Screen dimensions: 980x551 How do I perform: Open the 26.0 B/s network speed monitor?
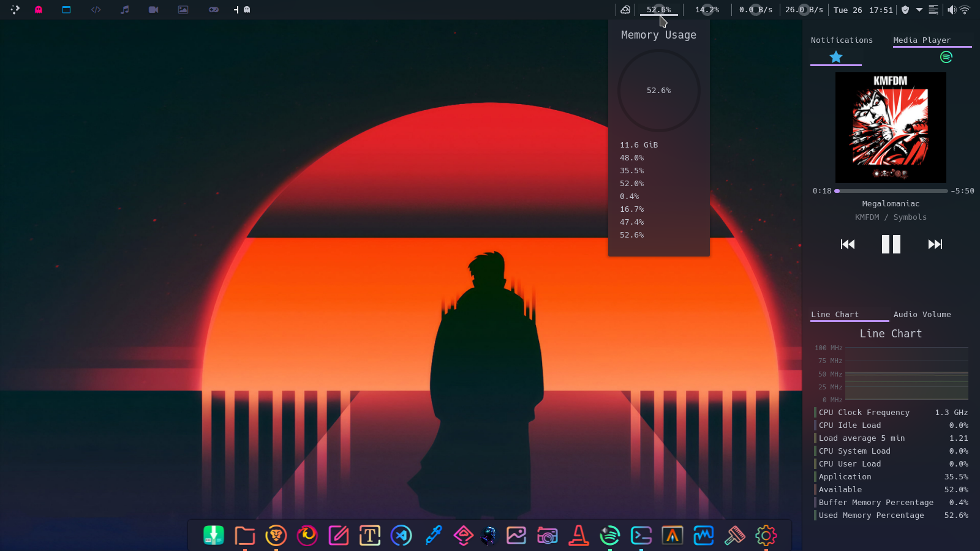pos(804,10)
